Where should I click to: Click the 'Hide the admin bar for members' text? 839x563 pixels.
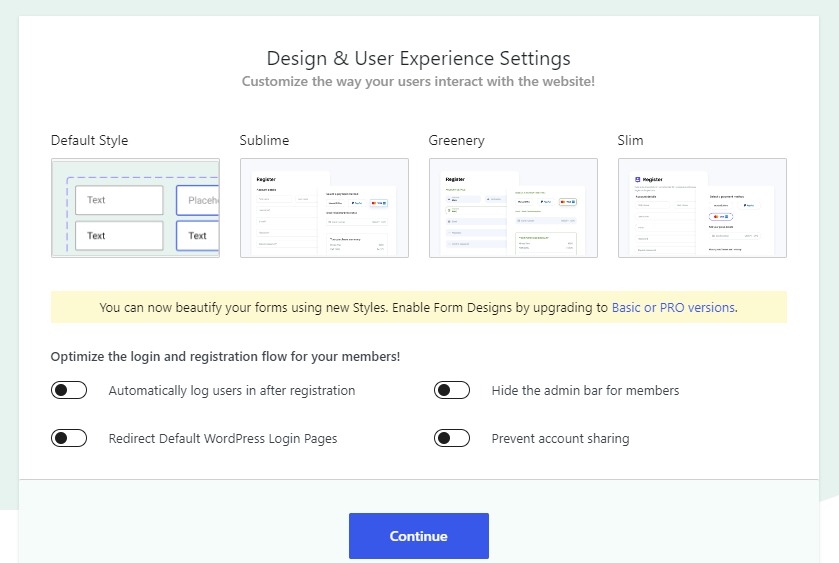[585, 390]
